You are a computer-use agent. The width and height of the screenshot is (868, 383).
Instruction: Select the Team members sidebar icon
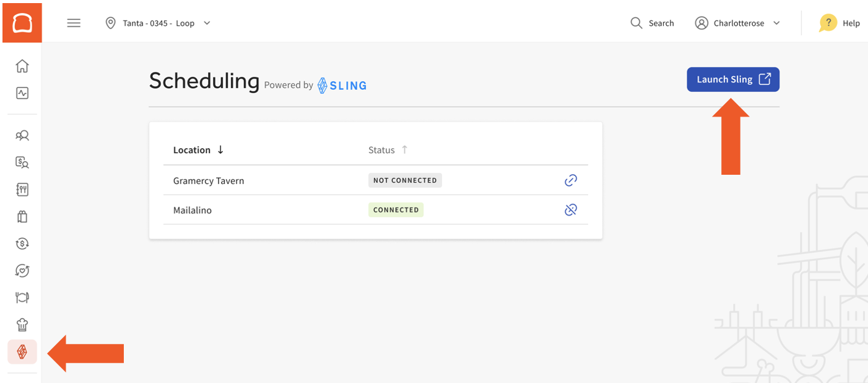click(22, 135)
